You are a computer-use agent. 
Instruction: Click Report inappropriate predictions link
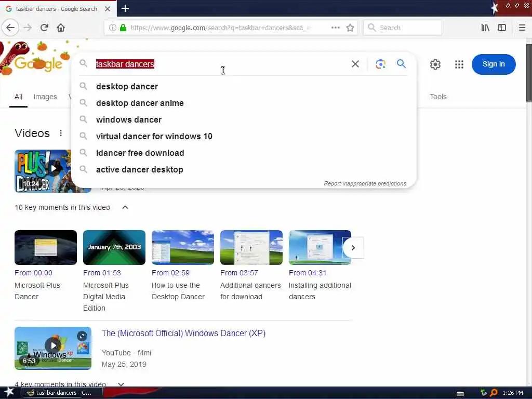365,183
